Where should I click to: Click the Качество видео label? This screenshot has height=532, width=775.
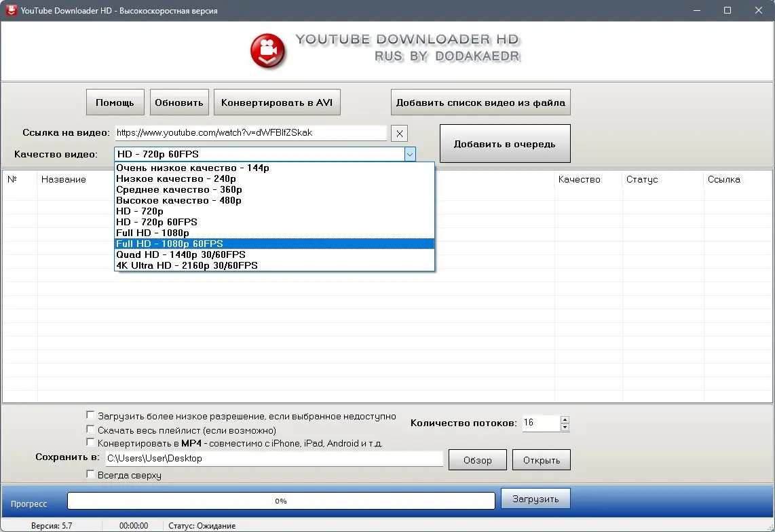pos(56,154)
